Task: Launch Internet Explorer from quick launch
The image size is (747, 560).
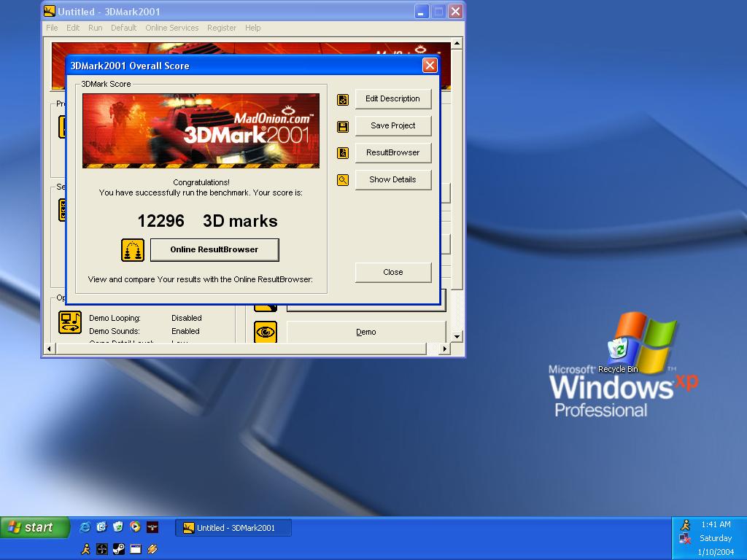Action: point(85,526)
